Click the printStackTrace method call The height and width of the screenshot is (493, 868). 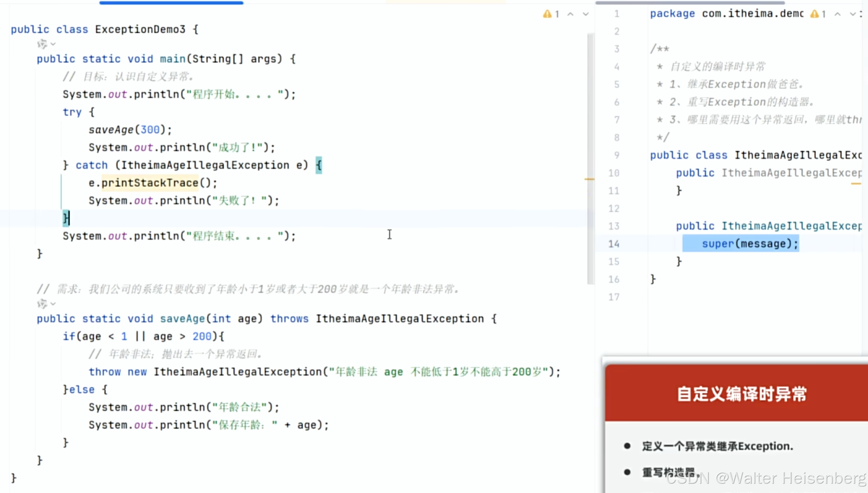[150, 183]
